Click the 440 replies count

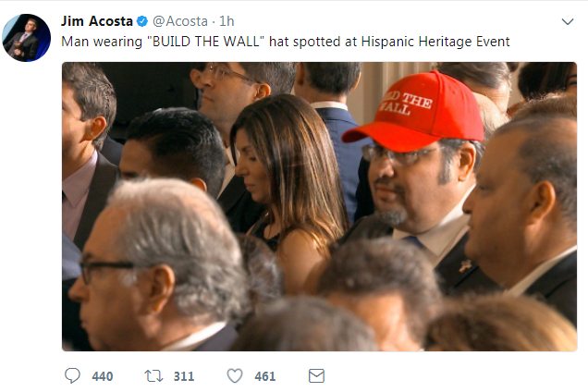(x=103, y=376)
